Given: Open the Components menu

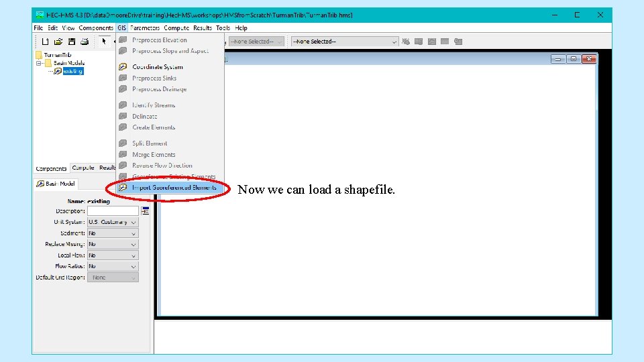Looking at the screenshot, I should (x=96, y=28).
